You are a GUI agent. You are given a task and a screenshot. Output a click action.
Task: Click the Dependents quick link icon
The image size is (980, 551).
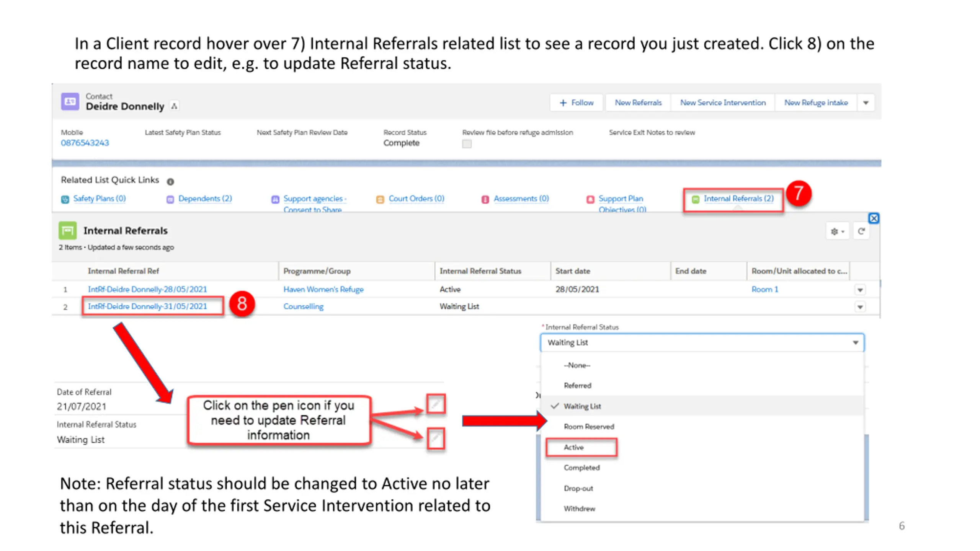tap(170, 199)
